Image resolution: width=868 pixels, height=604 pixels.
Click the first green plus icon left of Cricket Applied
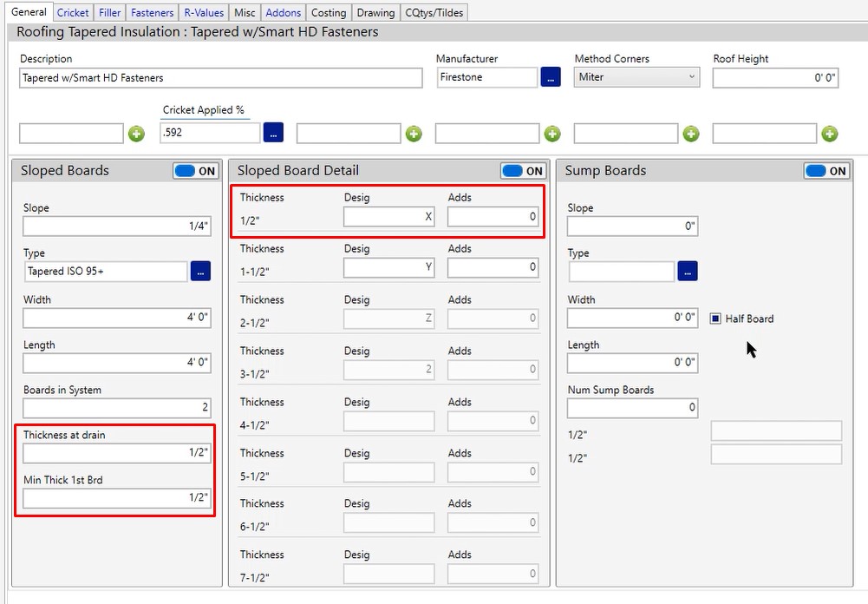point(137,134)
